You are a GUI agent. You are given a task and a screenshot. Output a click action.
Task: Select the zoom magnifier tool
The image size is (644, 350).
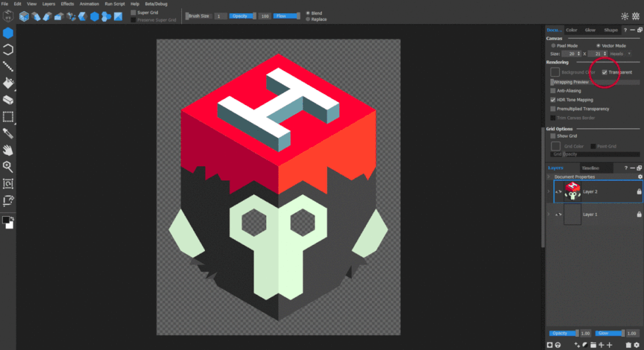pyautogui.click(x=8, y=167)
